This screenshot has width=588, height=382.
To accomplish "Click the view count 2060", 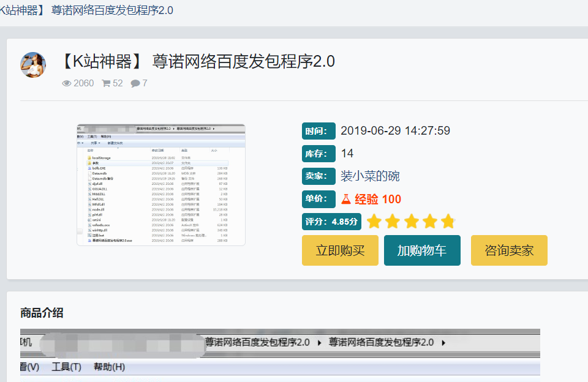I will 84,83.
